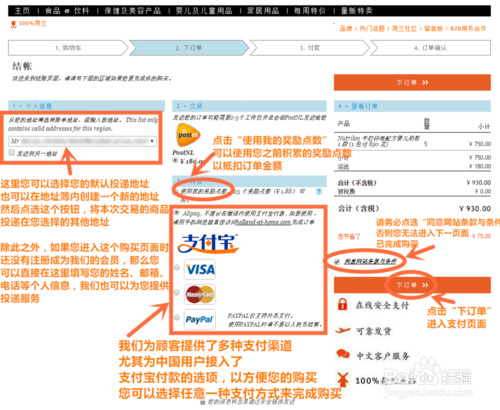This screenshot has height=410, width=500.
Task: Follow the 留言板 link
Action: pyautogui.click(x=434, y=29)
